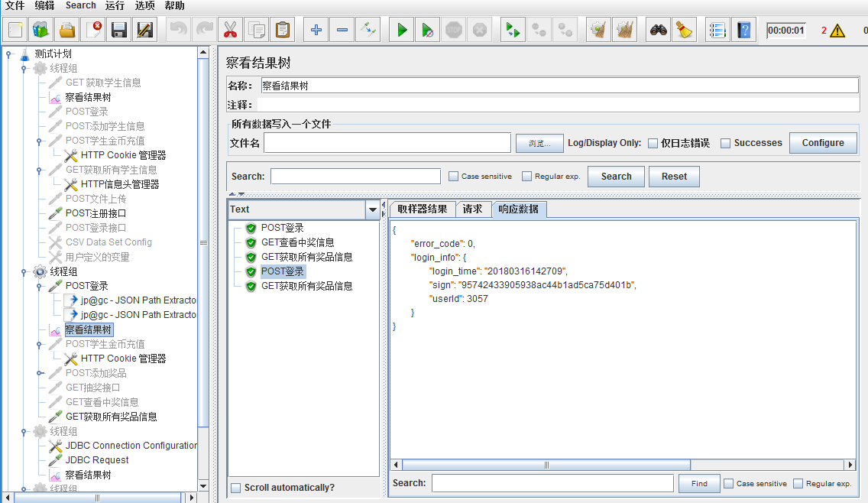
Task: Open Search with binoculars icon
Action: (658, 30)
